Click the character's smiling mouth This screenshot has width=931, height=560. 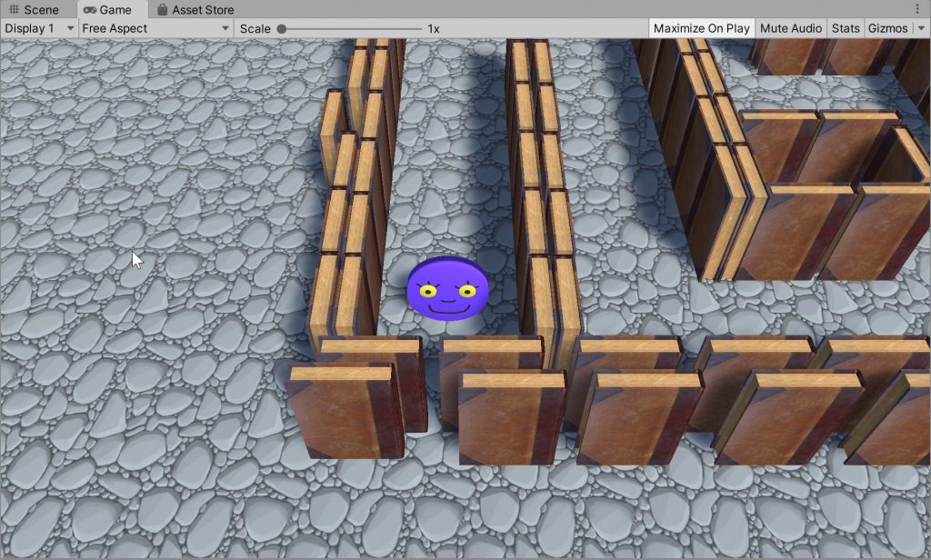click(x=447, y=309)
